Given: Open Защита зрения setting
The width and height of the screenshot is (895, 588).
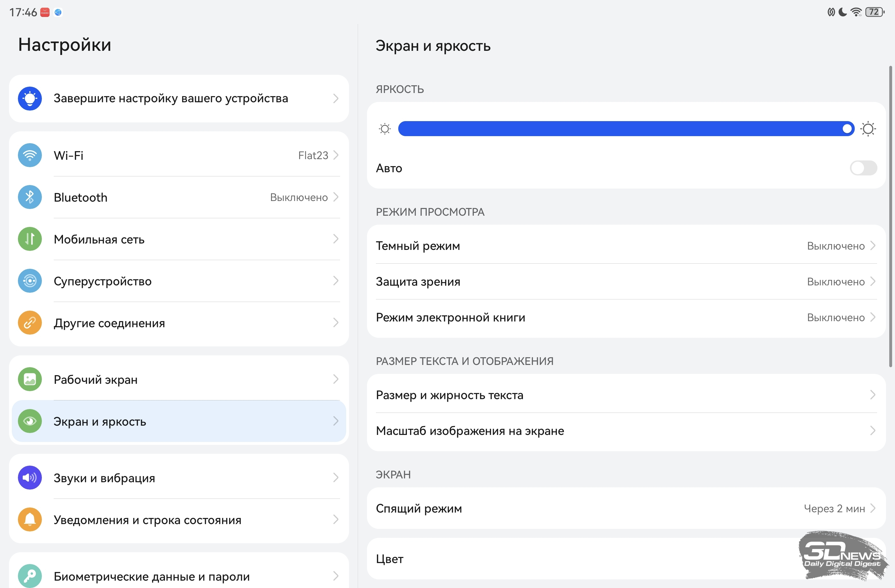Looking at the screenshot, I should 626,281.
